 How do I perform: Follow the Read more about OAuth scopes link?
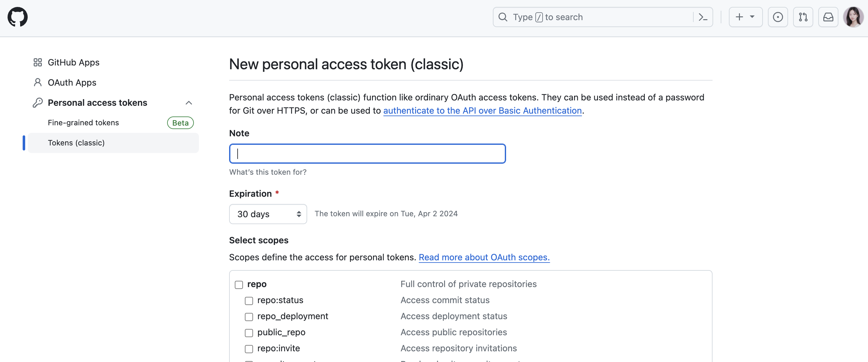pos(484,257)
